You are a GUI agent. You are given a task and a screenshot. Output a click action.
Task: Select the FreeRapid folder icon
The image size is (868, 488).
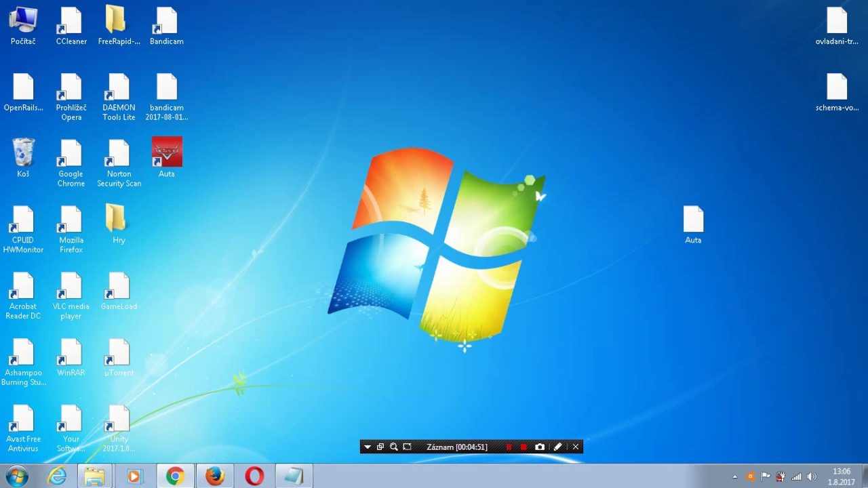(x=119, y=26)
